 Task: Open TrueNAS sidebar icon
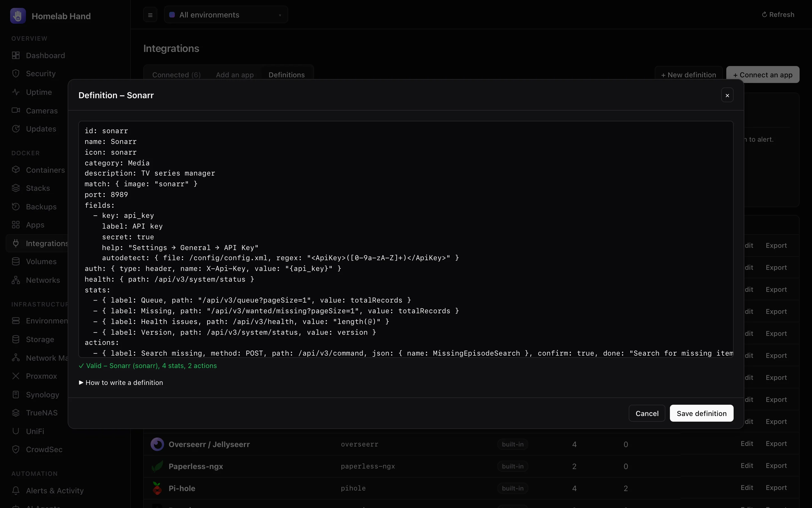coord(16,413)
